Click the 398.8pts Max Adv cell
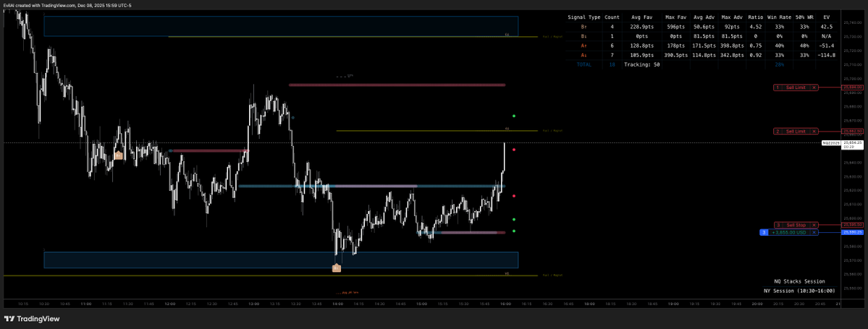This screenshot has width=868, height=329. [731, 46]
